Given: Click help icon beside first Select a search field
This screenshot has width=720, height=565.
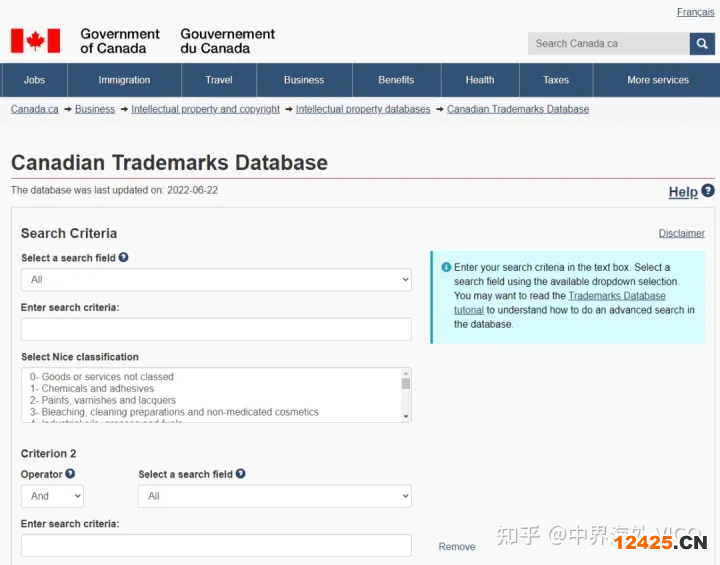Looking at the screenshot, I should 124,257.
